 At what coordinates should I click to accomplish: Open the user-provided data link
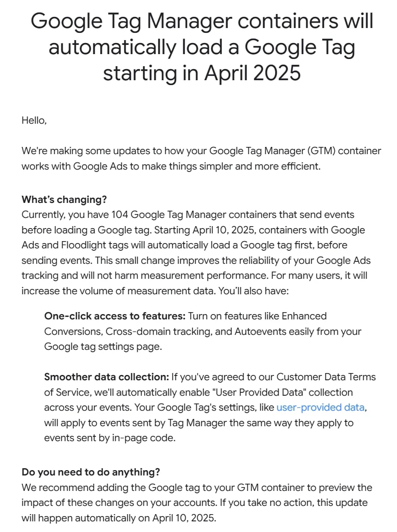pyautogui.click(x=321, y=407)
